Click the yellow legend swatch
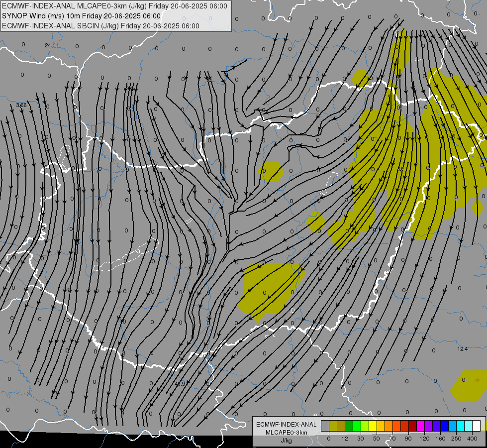Image resolution: width=487 pixels, height=448 pixels. [373, 426]
